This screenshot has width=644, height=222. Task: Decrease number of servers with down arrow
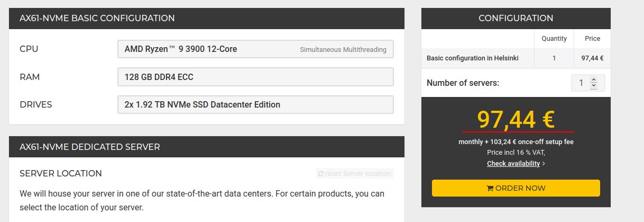[593, 86]
